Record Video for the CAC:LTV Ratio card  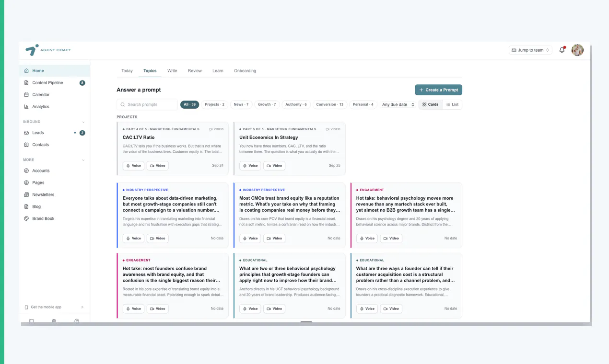(157, 166)
